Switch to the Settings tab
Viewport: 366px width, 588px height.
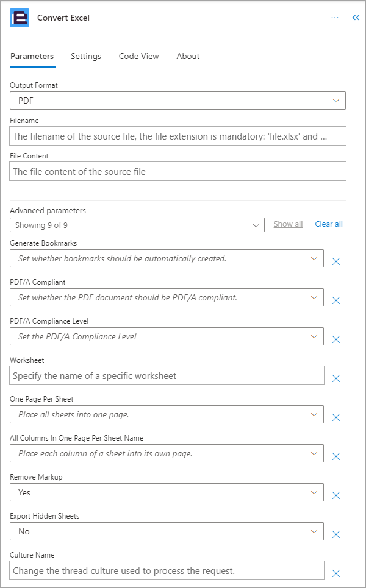click(86, 56)
